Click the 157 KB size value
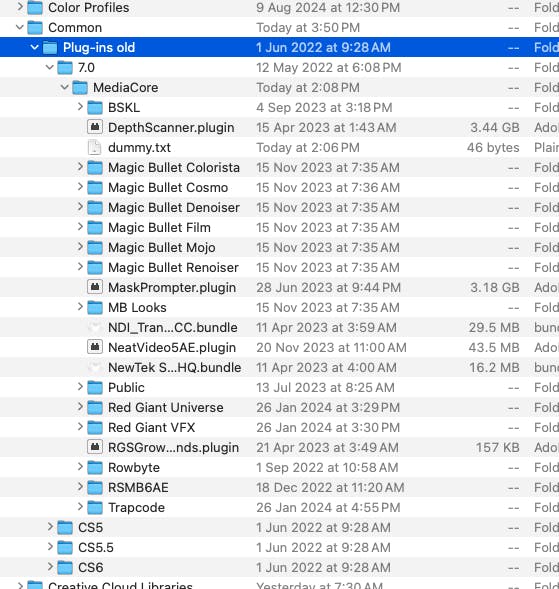The image size is (559, 589). click(498, 447)
